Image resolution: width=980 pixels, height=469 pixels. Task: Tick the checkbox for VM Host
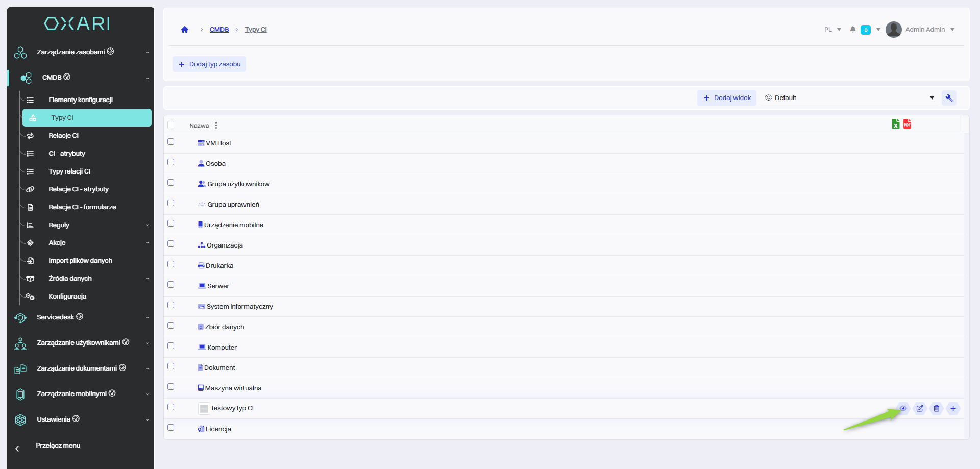tap(171, 142)
